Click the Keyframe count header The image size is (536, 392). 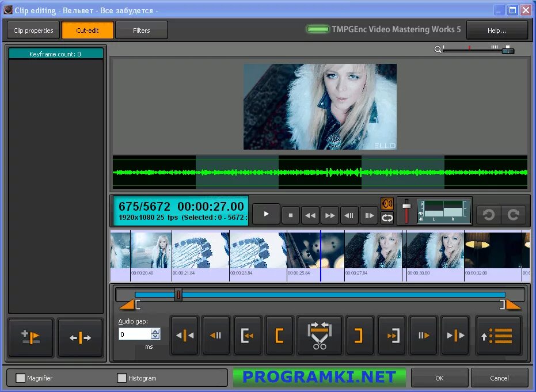[x=55, y=54]
